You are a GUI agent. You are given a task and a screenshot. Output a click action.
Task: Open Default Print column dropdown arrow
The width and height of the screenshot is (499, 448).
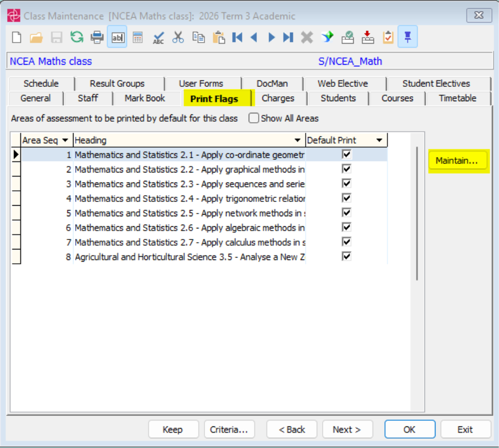click(x=379, y=140)
